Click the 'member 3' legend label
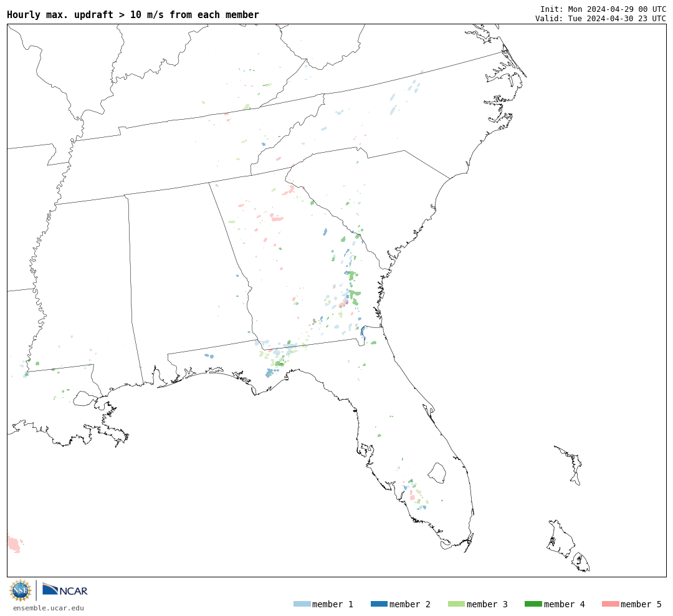The width and height of the screenshot is (673, 616). (487, 604)
